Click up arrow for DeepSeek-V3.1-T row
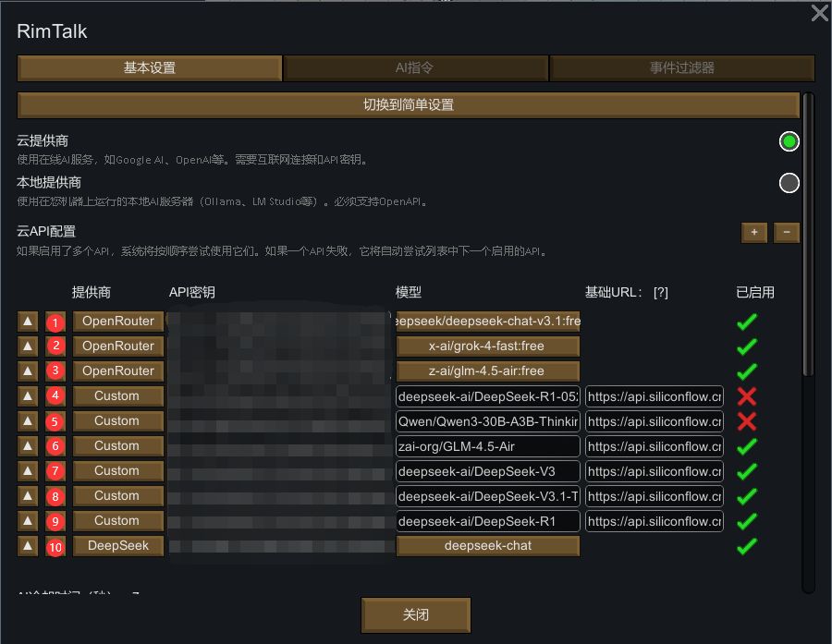The height and width of the screenshot is (644, 832). (28, 496)
